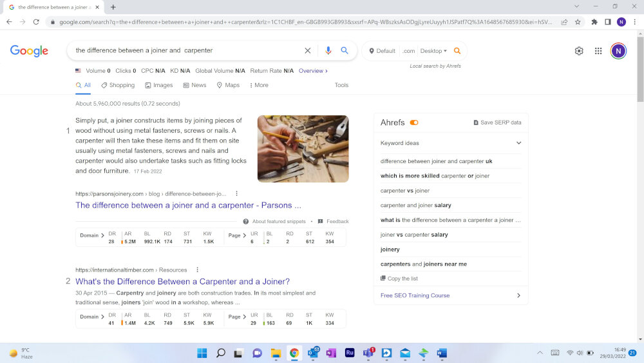Viewport: 644px width, 363px height.
Task: Click the featured snippet woodworking image
Action: [303, 149]
